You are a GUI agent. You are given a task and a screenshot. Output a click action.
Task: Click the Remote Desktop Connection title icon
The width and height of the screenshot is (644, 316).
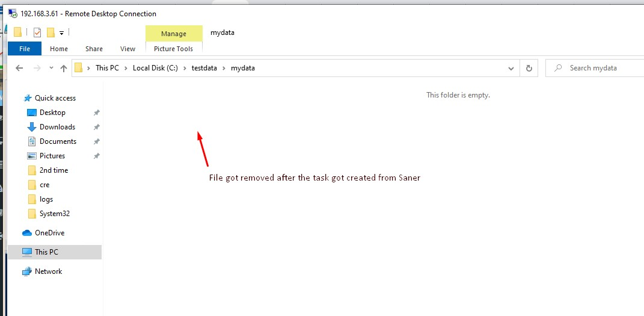[x=13, y=14]
